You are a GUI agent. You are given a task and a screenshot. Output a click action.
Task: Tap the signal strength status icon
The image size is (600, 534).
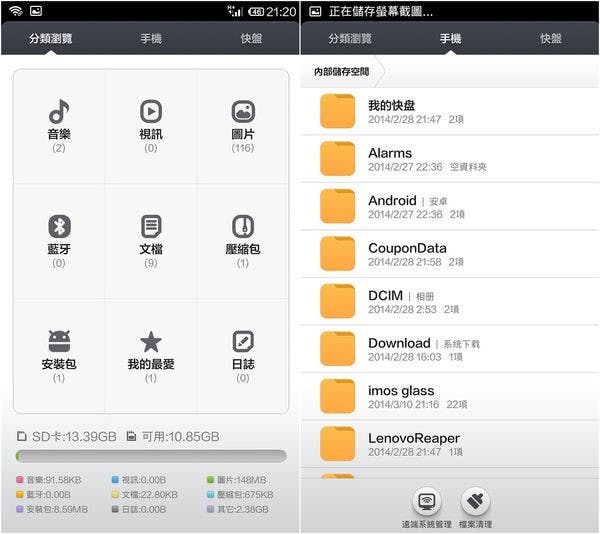point(235,11)
